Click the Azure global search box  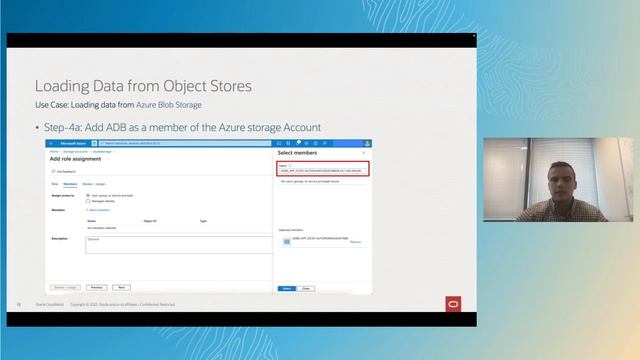[x=185, y=143]
